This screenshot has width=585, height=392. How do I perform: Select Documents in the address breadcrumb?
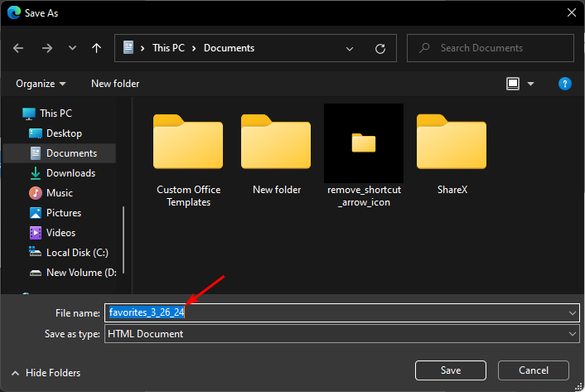[229, 48]
